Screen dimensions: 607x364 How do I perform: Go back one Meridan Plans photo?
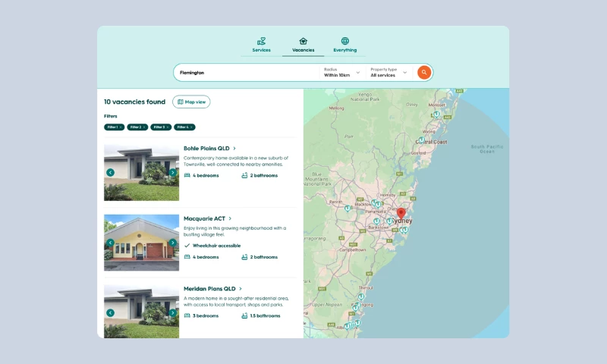click(x=110, y=312)
